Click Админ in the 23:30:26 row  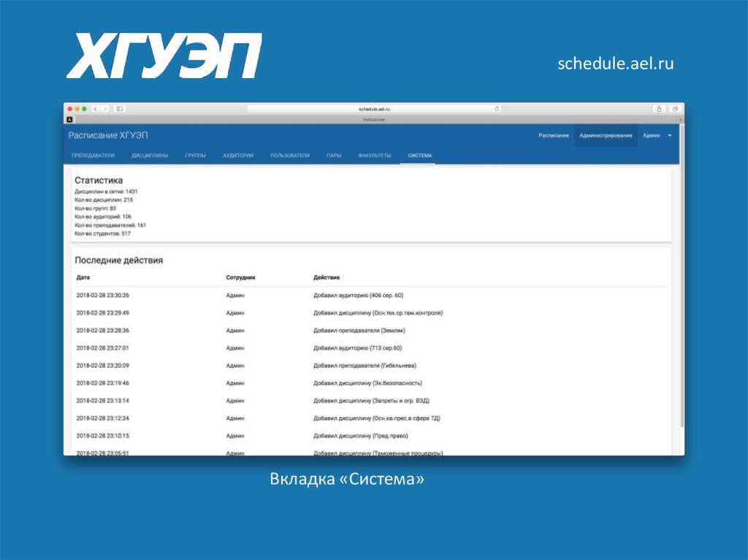(x=234, y=295)
